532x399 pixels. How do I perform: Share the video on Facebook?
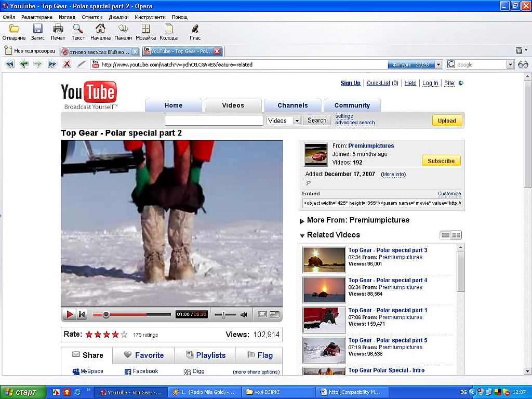141,371
